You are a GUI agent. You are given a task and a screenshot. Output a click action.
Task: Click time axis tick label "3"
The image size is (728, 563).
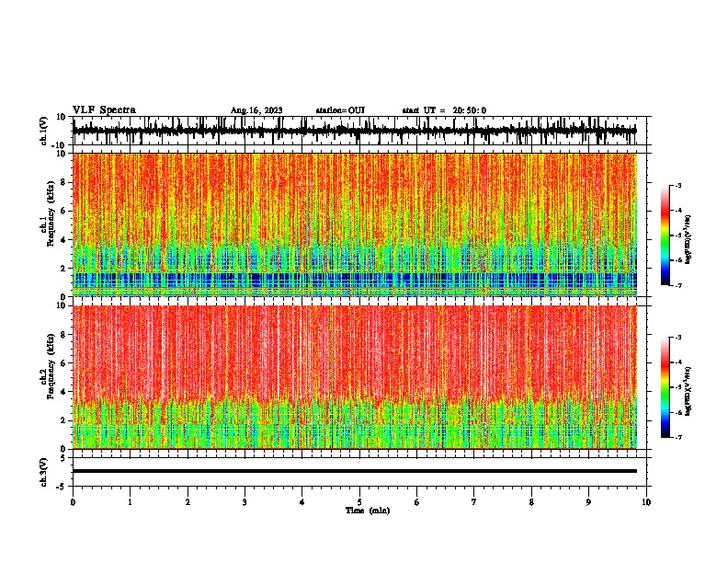(245, 502)
